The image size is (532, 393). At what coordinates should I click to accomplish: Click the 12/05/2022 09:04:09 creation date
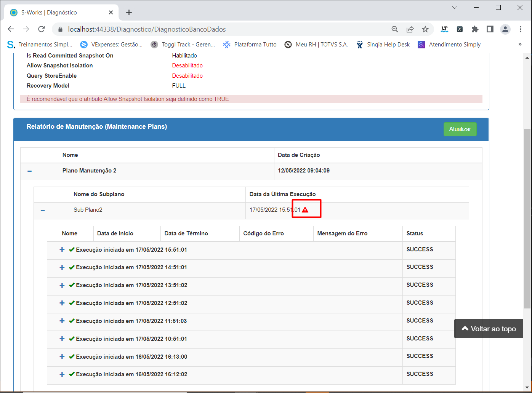(304, 171)
